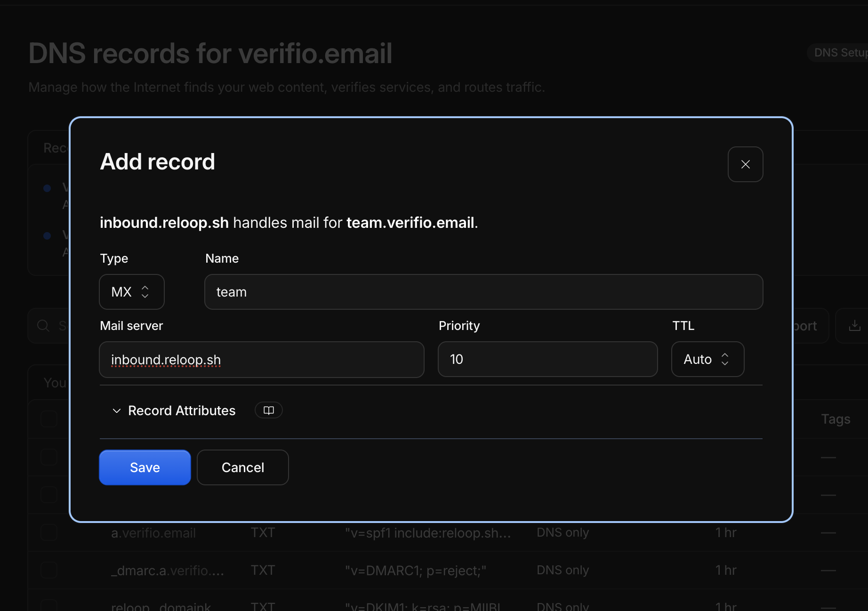This screenshot has width=868, height=611.
Task: Click the Name field containing team
Action: (x=483, y=292)
